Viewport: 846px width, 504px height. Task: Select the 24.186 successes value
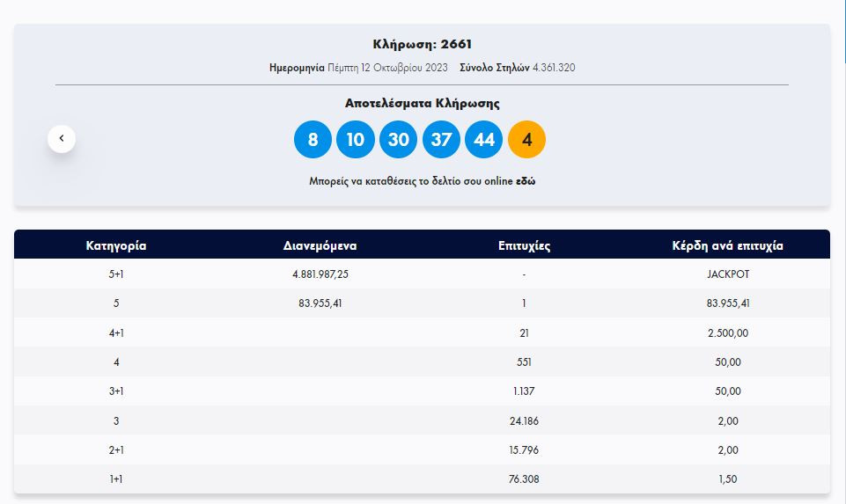click(524, 421)
